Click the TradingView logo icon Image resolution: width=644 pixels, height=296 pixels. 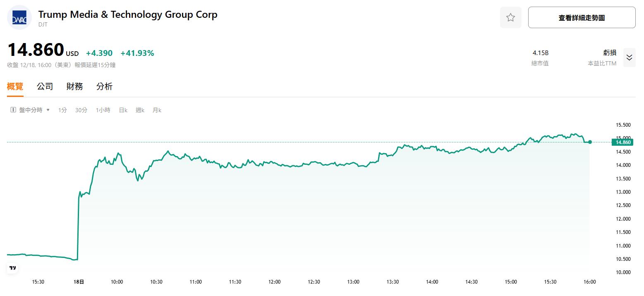tap(13, 268)
